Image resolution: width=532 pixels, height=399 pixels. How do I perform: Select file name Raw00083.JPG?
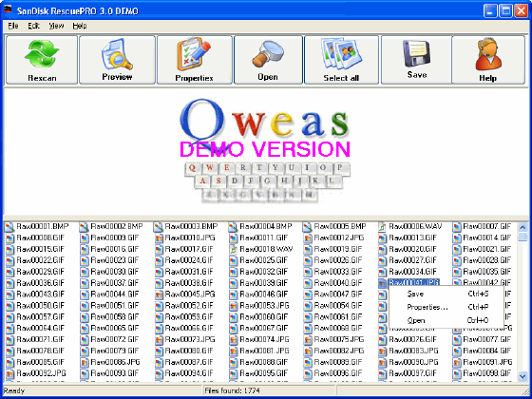tap(413, 351)
